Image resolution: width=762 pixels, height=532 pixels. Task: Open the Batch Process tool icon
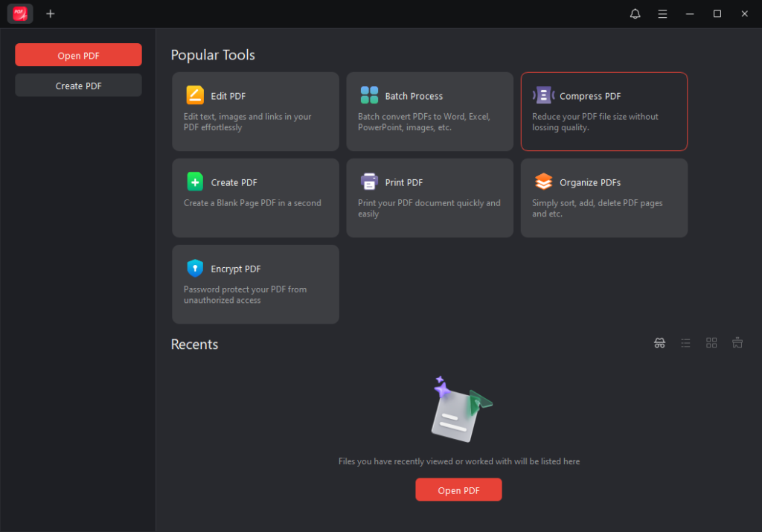click(369, 95)
